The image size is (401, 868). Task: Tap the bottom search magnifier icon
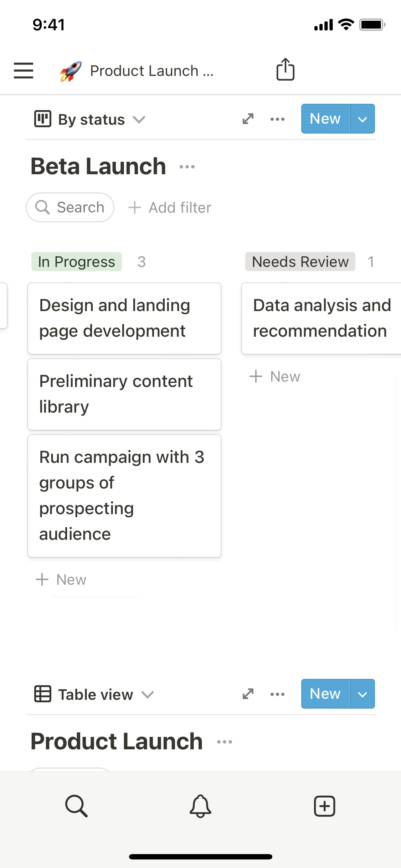(x=76, y=806)
